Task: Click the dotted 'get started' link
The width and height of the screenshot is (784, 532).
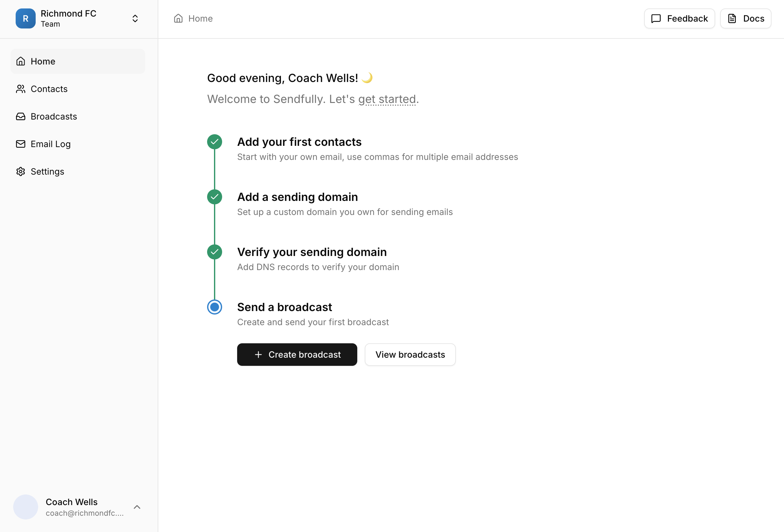Action: (x=387, y=99)
